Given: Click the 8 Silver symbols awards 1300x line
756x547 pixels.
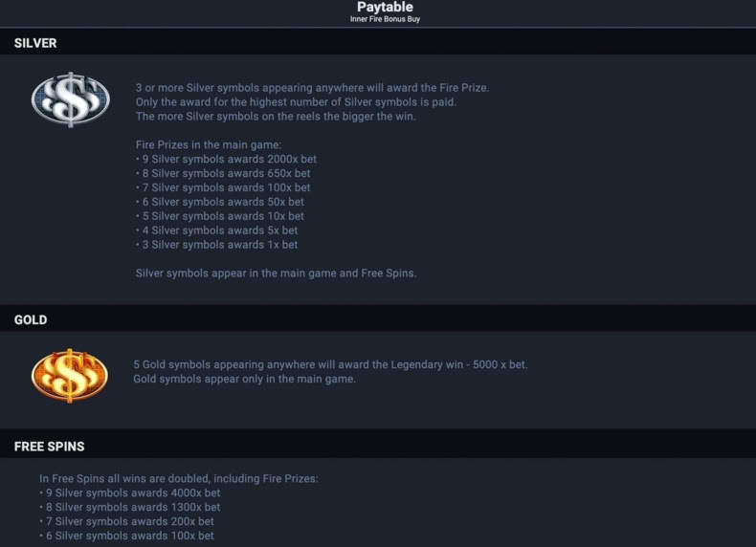Looking at the screenshot, I should coord(130,508).
